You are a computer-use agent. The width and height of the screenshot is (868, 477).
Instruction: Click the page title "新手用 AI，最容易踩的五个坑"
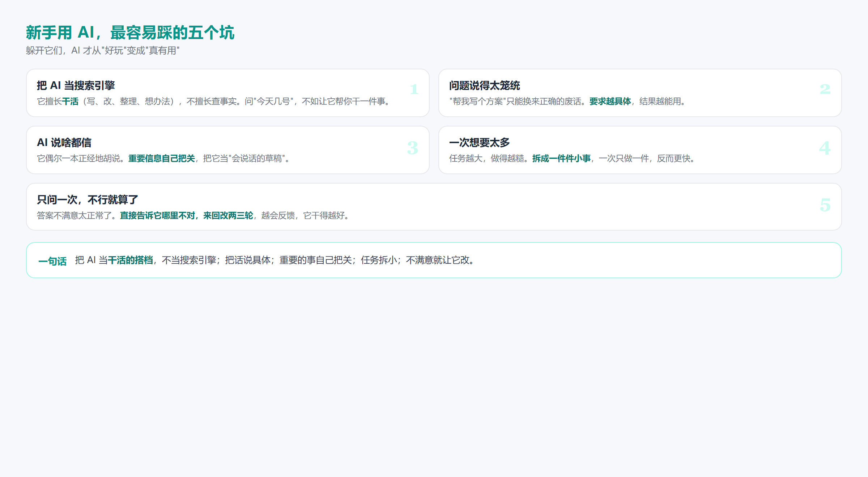click(130, 33)
